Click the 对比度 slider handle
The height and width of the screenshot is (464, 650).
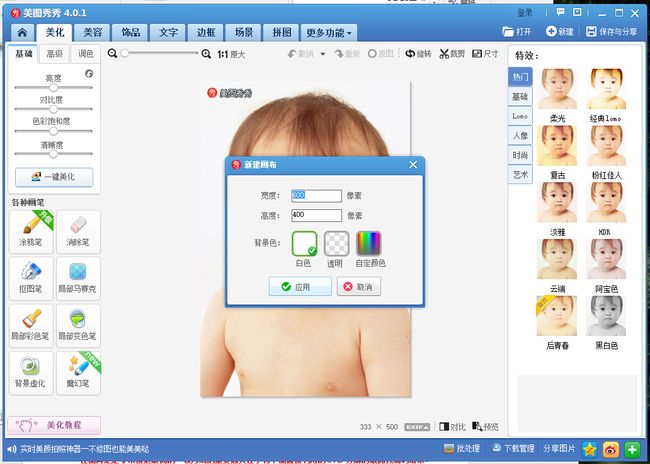(53, 109)
